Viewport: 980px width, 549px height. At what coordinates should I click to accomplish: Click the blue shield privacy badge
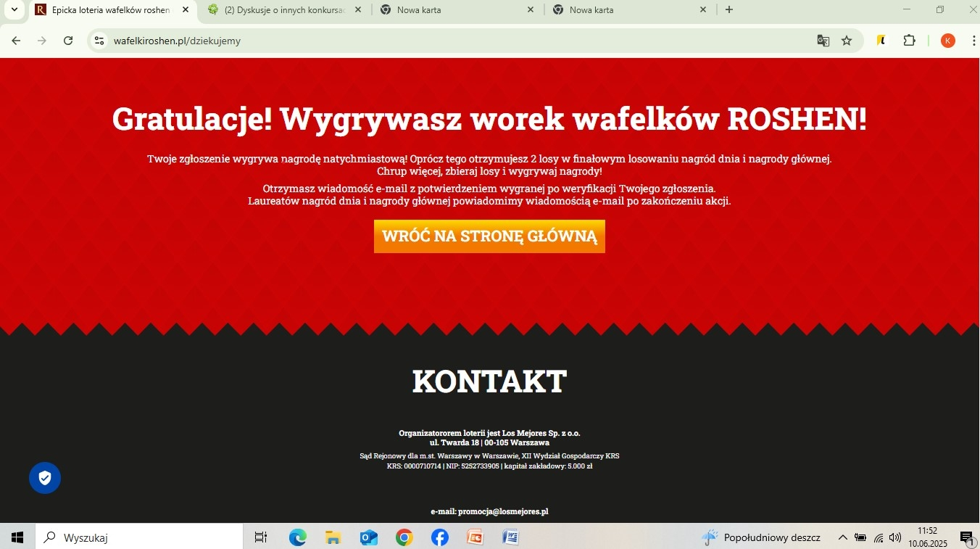[x=45, y=478]
